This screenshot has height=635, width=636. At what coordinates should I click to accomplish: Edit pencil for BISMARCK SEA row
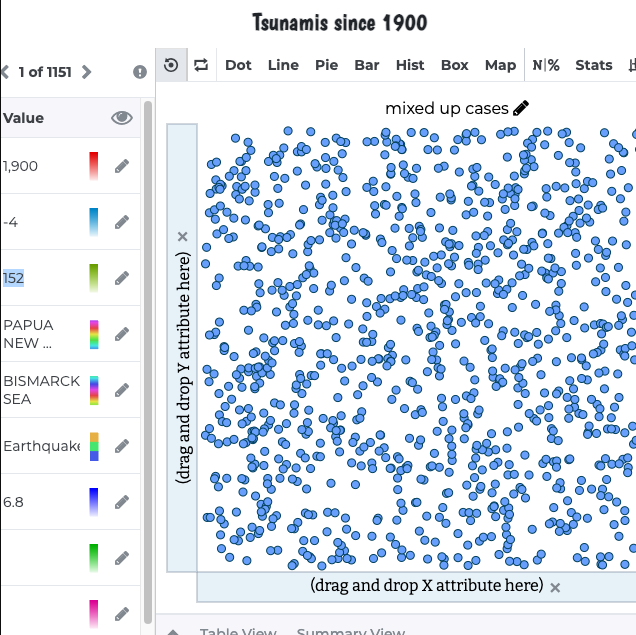coord(122,390)
